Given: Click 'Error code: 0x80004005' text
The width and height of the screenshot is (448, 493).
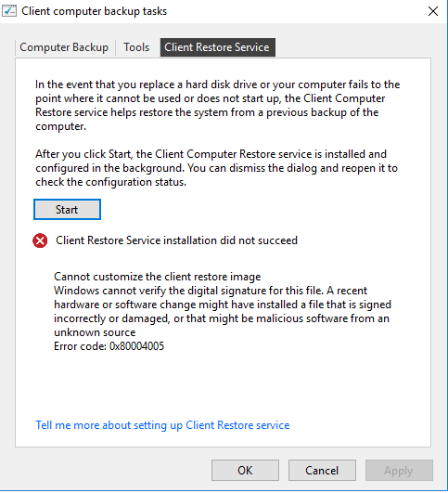Looking at the screenshot, I should point(109,346).
